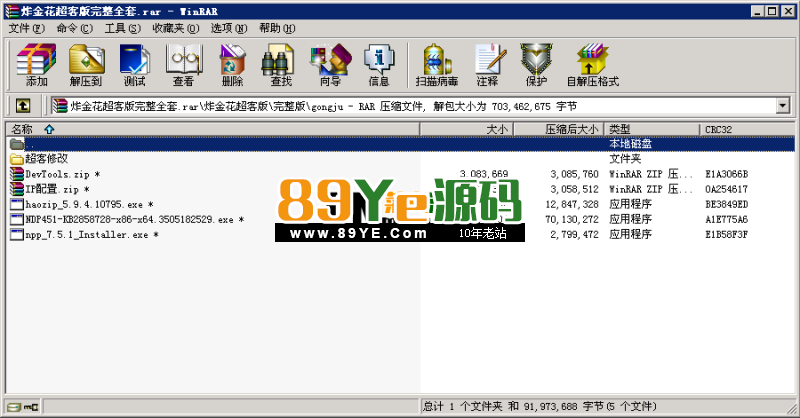Show archive 信息 (Info)

pyautogui.click(x=379, y=66)
